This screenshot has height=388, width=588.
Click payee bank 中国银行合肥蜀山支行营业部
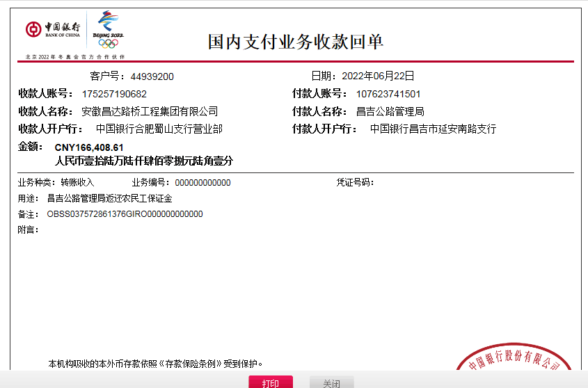(x=159, y=129)
